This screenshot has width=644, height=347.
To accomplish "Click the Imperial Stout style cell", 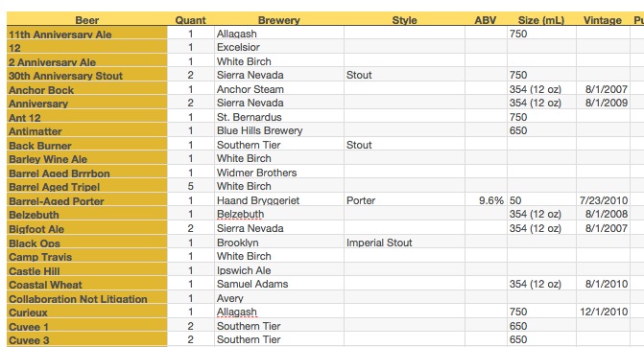I will click(x=404, y=243).
